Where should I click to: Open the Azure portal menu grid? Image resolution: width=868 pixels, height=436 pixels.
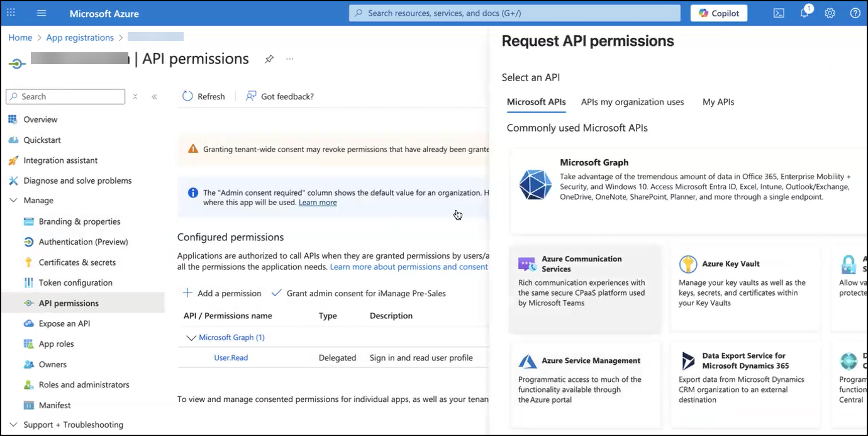[x=10, y=13]
